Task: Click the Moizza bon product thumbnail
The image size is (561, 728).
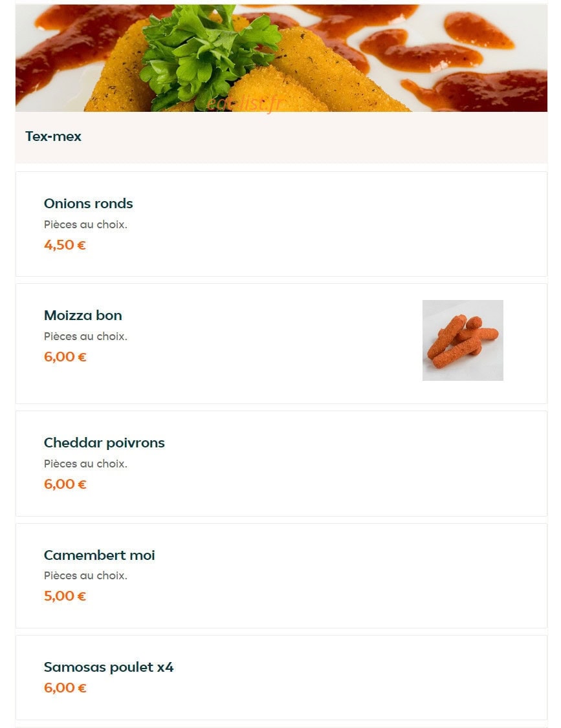Action: (x=463, y=340)
